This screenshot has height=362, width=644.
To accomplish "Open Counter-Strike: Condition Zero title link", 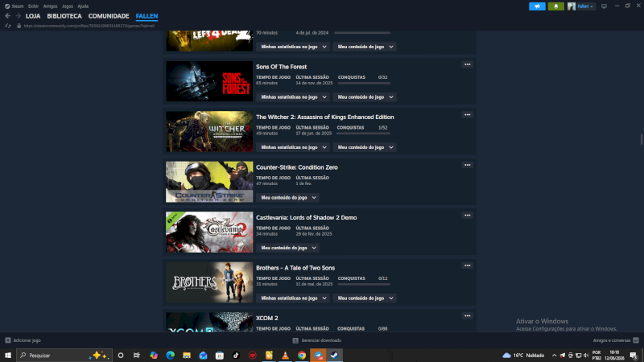I will pyautogui.click(x=297, y=167).
